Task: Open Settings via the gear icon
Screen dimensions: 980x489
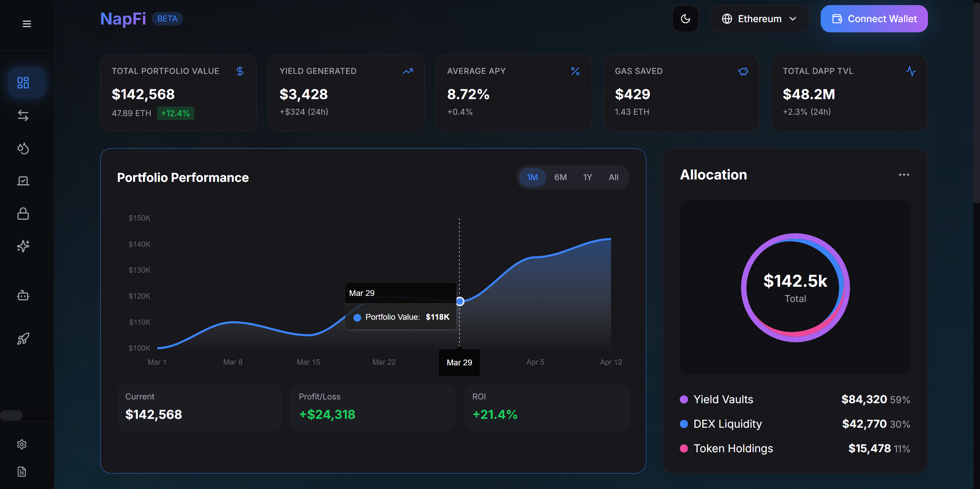Action: [22, 444]
